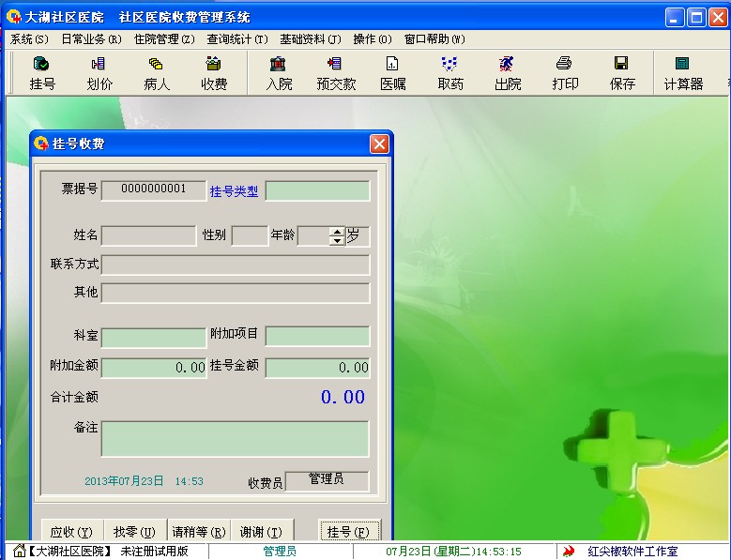The width and height of the screenshot is (731, 560).
Task: Click the 保存 save toolbar icon
Action: pyautogui.click(x=622, y=73)
